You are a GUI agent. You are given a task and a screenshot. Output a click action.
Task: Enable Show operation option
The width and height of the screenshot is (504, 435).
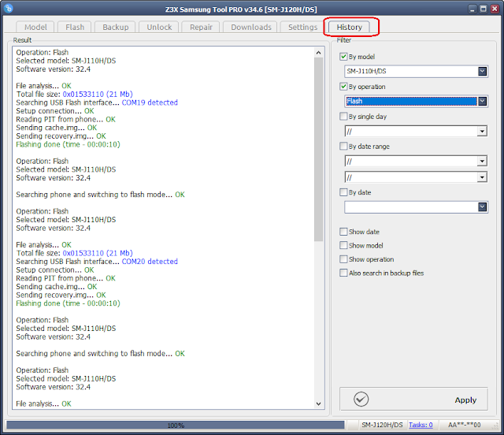point(343,259)
